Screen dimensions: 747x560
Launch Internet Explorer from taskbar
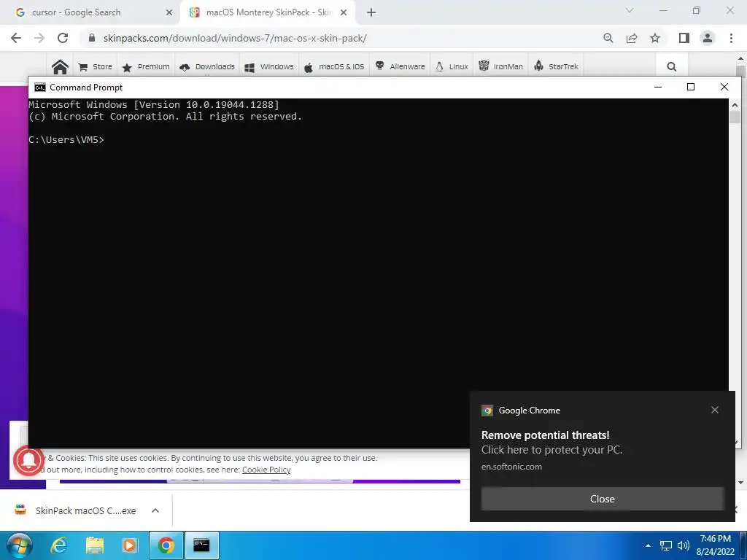tap(58, 545)
